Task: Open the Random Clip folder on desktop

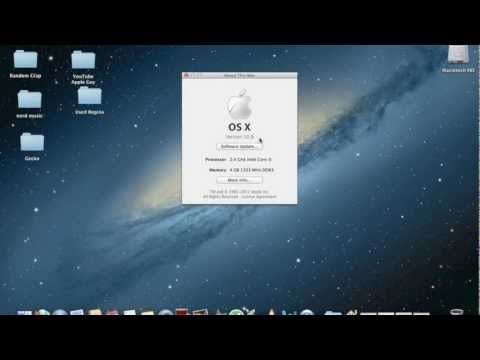Action: click(25, 60)
